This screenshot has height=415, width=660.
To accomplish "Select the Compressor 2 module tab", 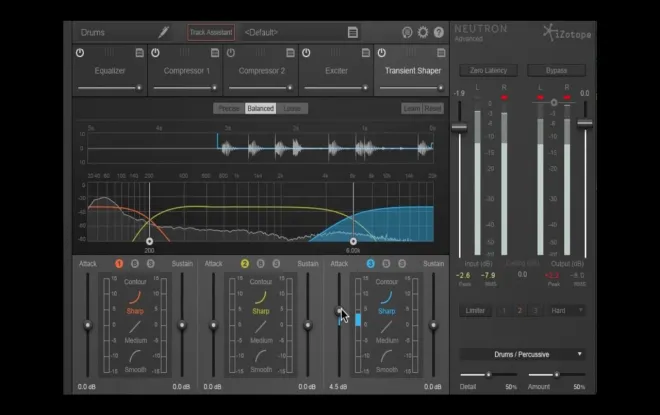I will [261, 70].
